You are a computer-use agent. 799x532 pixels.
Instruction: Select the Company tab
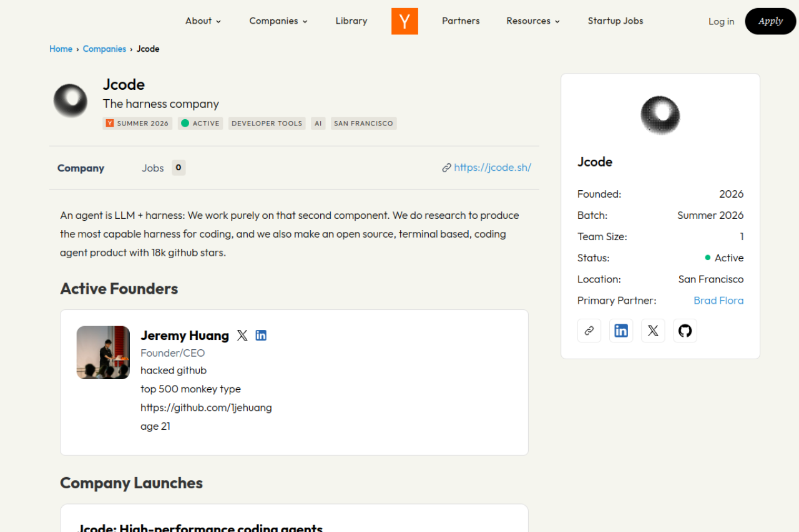81,168
